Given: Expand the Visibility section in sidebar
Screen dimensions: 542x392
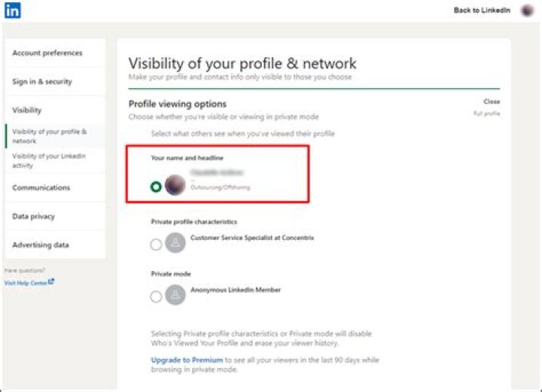Looking at the screenshot, I should [27, 111].
